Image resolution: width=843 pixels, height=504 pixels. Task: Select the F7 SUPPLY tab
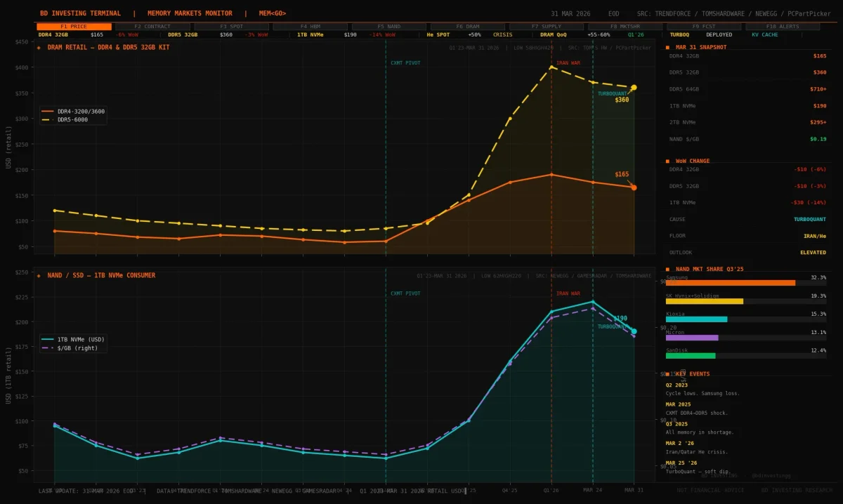[x=547, y=27]
